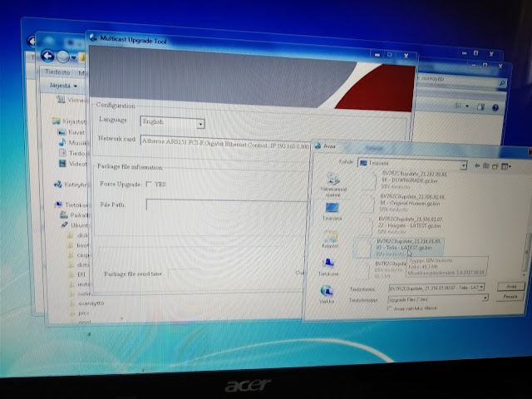Open the EFI folder in Explorer tree
The width and height of the screenshot is (532, 399).
[76, 274]
